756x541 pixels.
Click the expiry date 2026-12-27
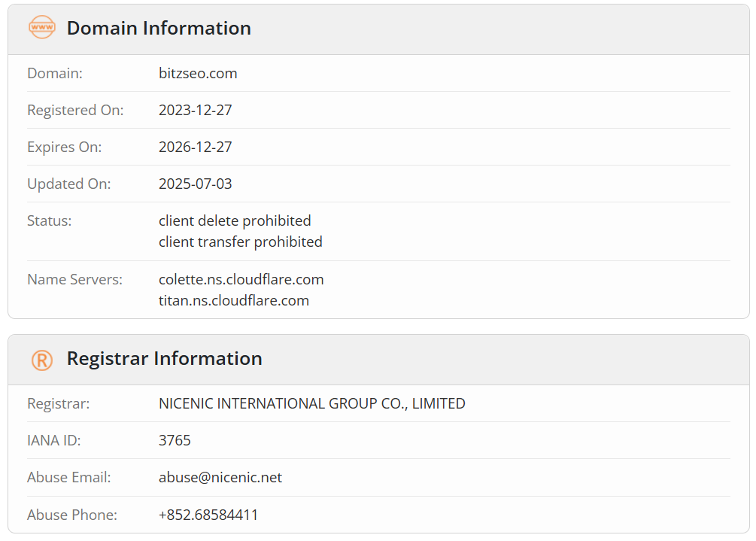pos(196,147)
